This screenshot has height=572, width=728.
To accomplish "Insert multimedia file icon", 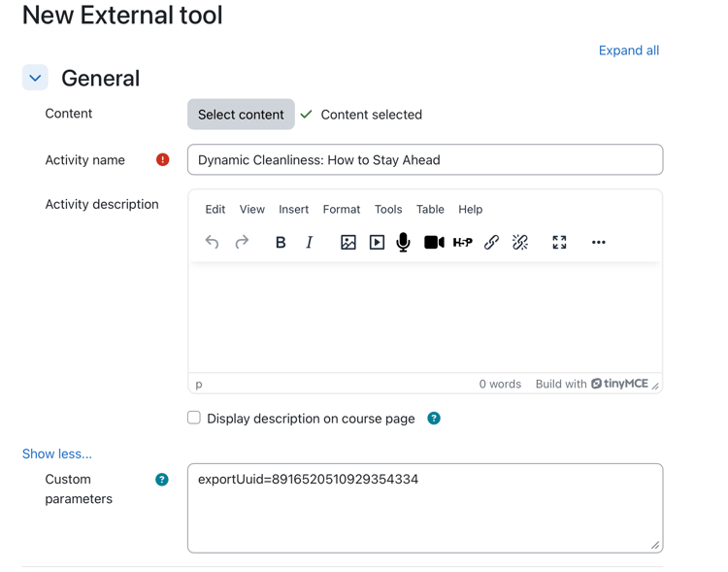I will pos(377,242).
